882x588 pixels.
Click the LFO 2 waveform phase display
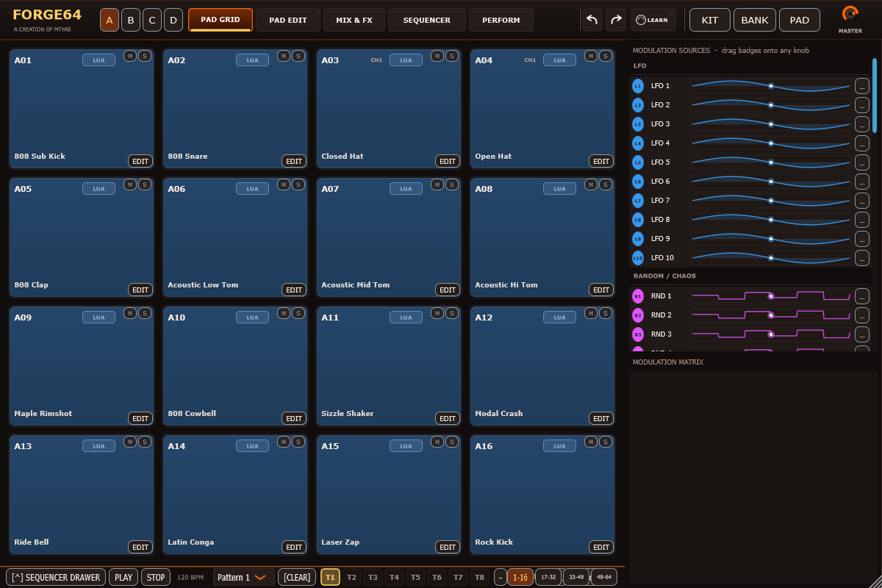click(x=771, y=105)
